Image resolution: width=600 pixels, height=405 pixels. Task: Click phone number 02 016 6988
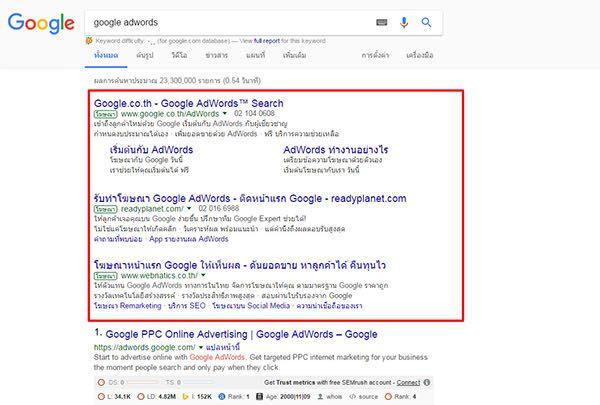[219, 209]
